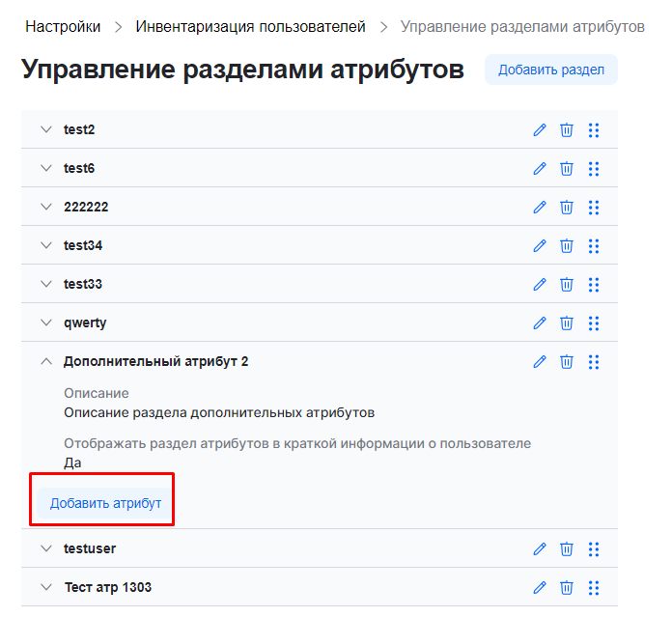The image size is (672, 617).
Task: Expand the qwerty section chevron
Action: pos(45,323)
